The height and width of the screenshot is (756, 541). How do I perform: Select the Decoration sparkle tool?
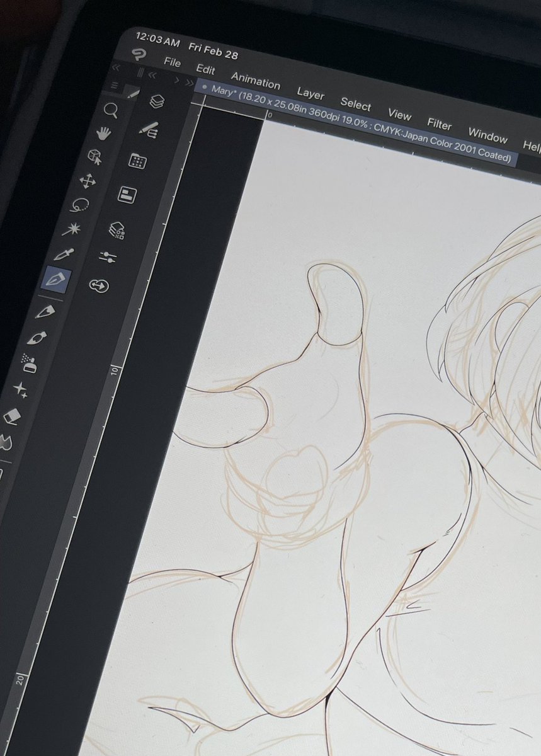pyautogui.click(x=21, y=390)
